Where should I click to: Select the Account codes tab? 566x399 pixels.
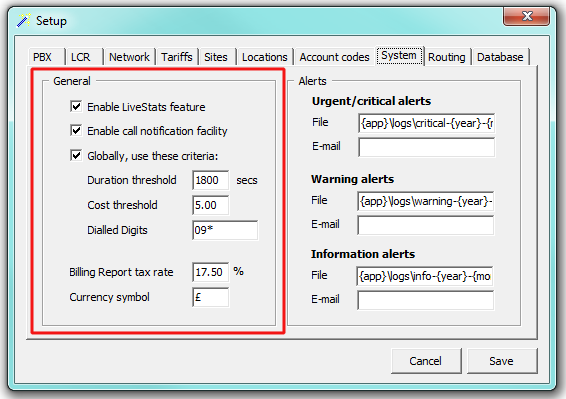coord(335,57)
